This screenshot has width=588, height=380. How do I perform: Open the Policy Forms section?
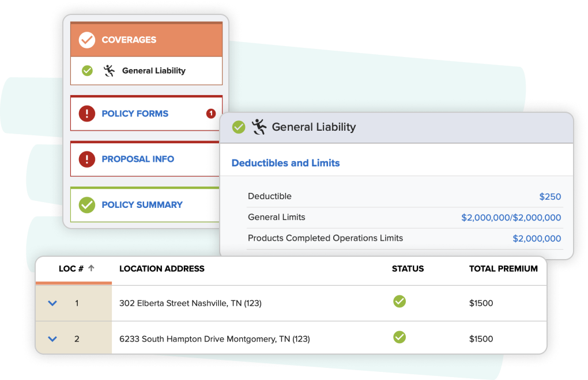tap(135, 113)
